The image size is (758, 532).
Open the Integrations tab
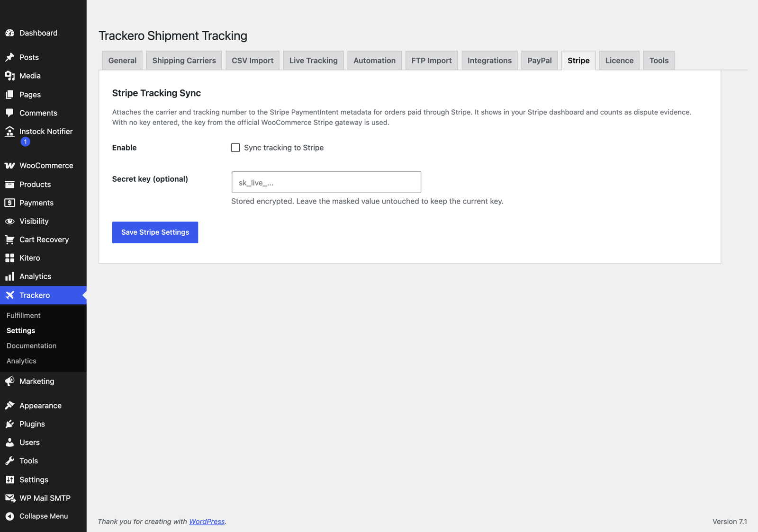click(x=489, y=61)
